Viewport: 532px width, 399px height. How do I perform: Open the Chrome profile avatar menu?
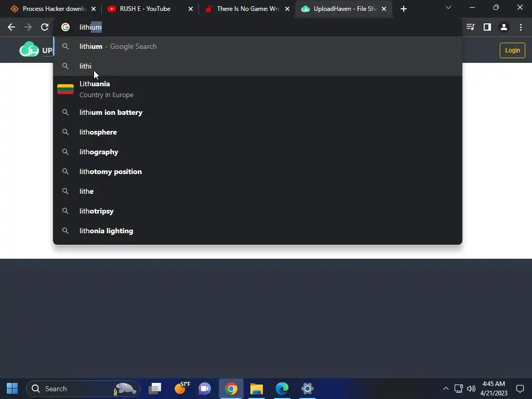pos(504,27)
